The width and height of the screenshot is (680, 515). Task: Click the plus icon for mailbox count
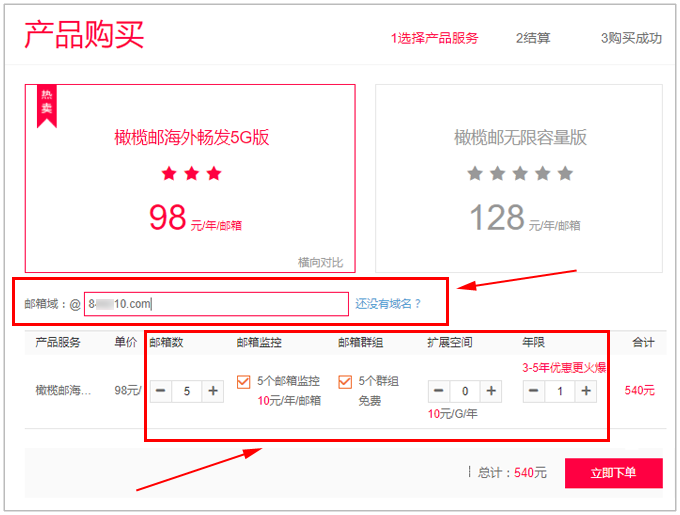(x=213, y=392)
